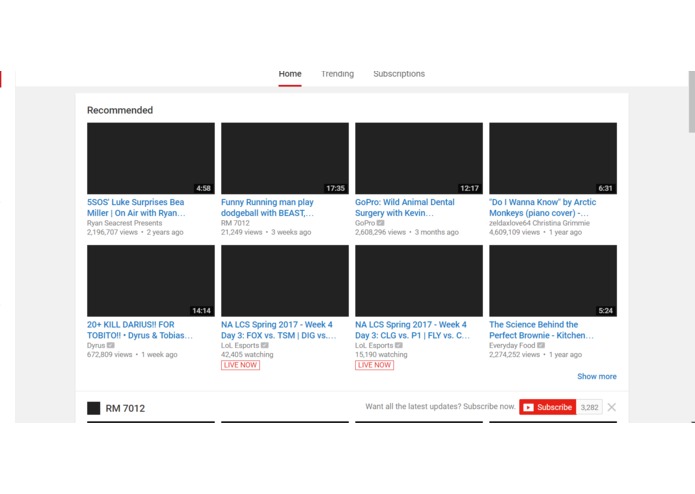Screen dimensions: 695x494
Task: Click the verified badge next to Everyday Food
Action: coord(541,345)
